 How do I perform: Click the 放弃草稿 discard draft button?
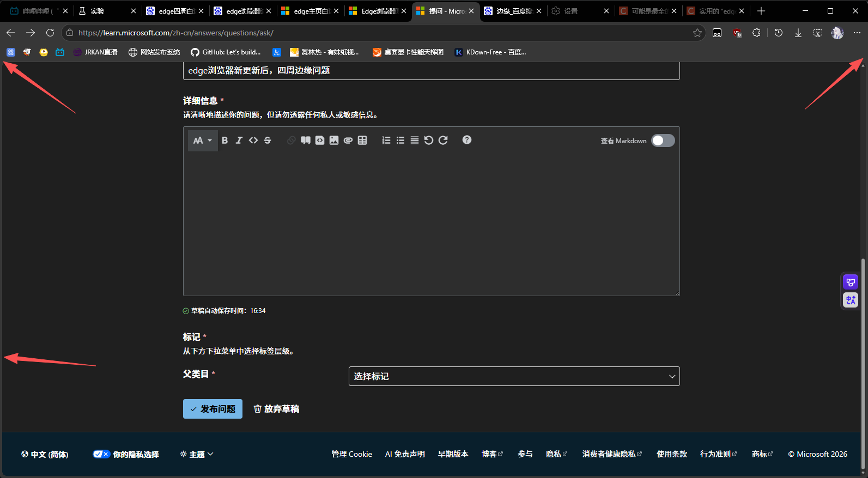click(276, 409)
